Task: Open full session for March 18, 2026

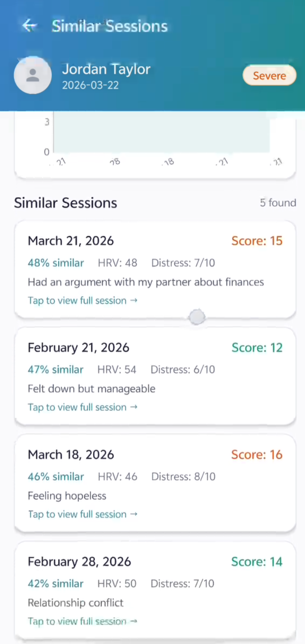Action: [83, 514]
